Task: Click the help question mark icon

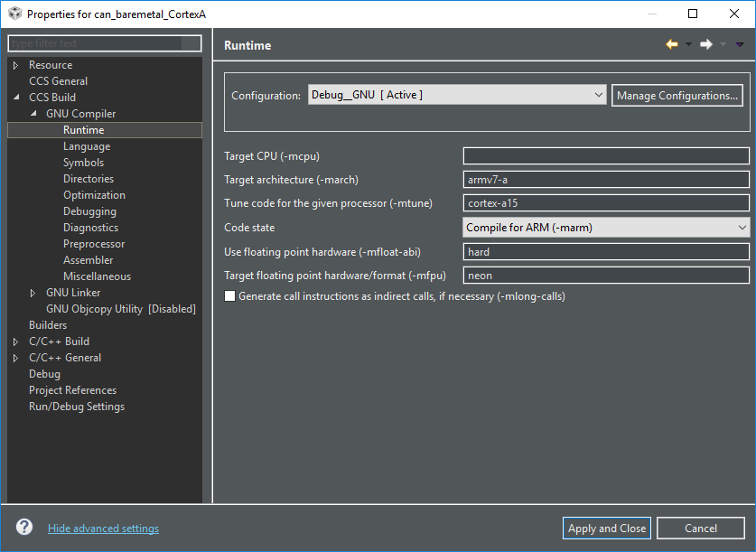Action: [x=24, y=527]
